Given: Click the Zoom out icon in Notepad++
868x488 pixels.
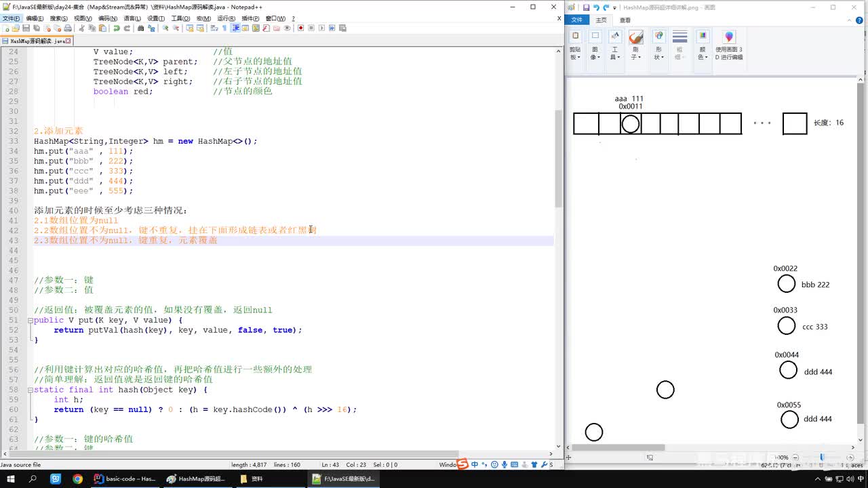Looking at the screenshot, I should coord(175,28).
